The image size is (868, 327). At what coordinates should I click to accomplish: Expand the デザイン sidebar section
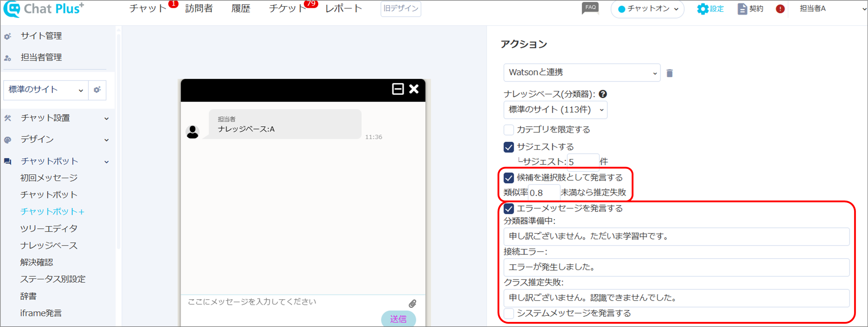pyautogui.click(x=106, y=140)
